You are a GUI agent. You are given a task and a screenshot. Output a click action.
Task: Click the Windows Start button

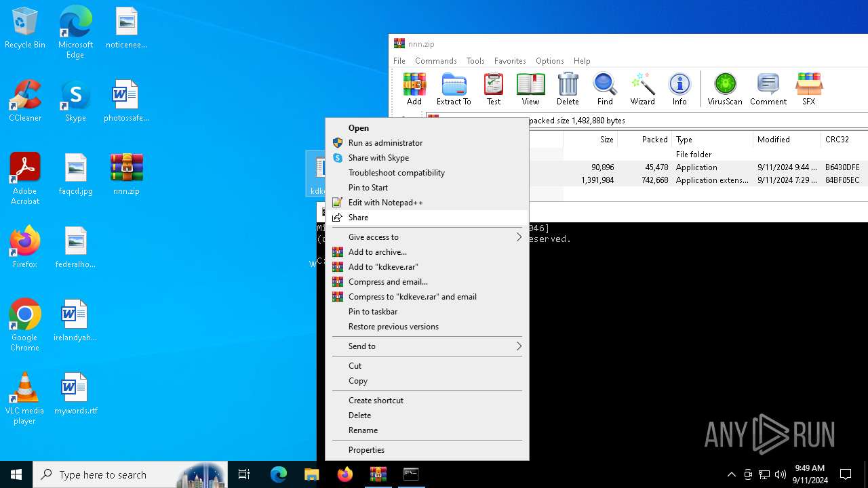[x=16, y=474]
